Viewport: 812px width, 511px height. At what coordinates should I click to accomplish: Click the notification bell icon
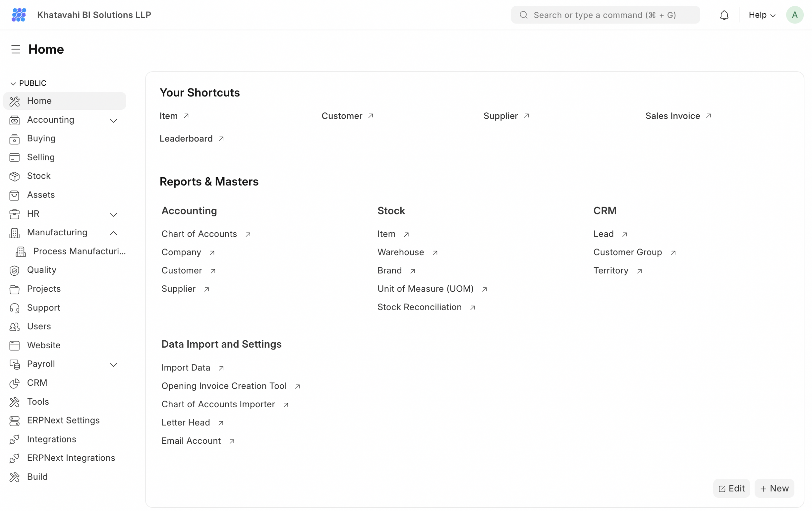724,15
